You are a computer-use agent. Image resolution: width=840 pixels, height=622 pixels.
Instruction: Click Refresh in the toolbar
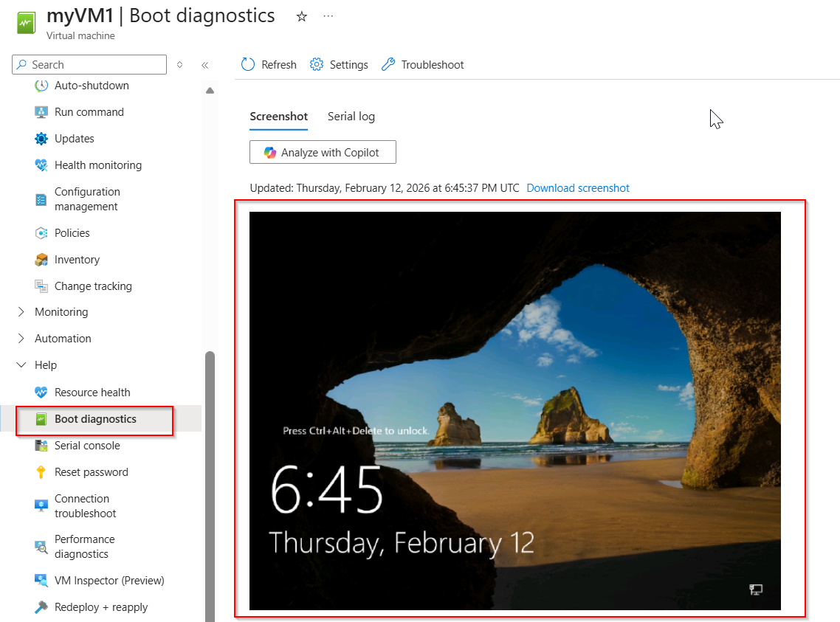tap(269, 65)
